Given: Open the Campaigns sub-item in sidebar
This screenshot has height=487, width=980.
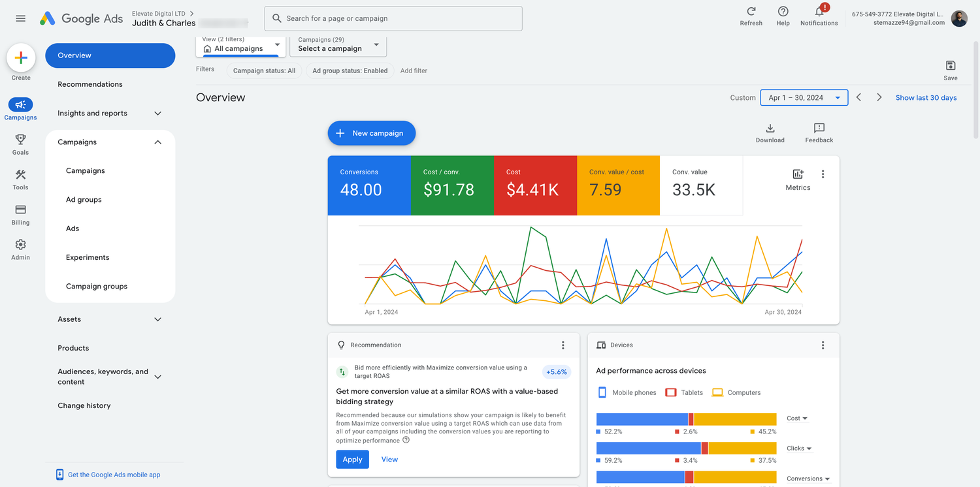Looking at the screenshot, I should pyautogui.click(x=86, y=170).
